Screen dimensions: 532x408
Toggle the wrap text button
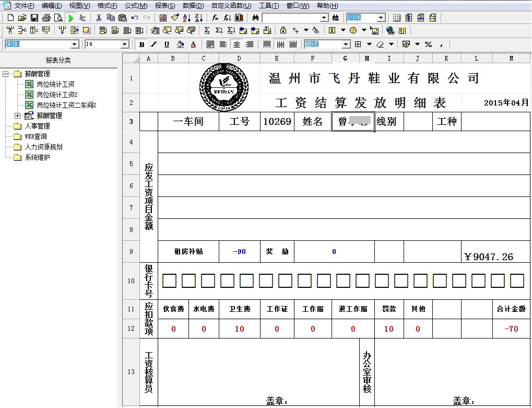[210, 44]
